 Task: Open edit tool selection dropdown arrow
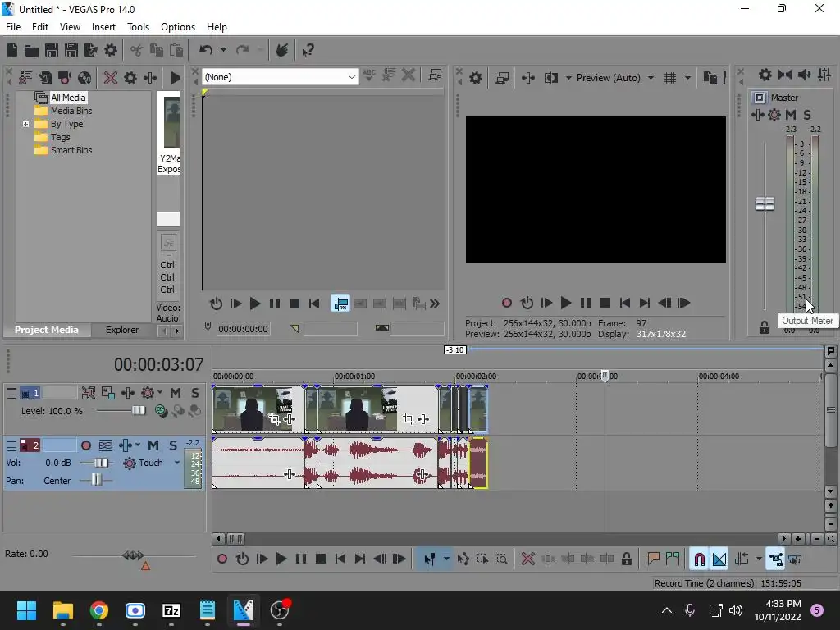tap(446, 559)
